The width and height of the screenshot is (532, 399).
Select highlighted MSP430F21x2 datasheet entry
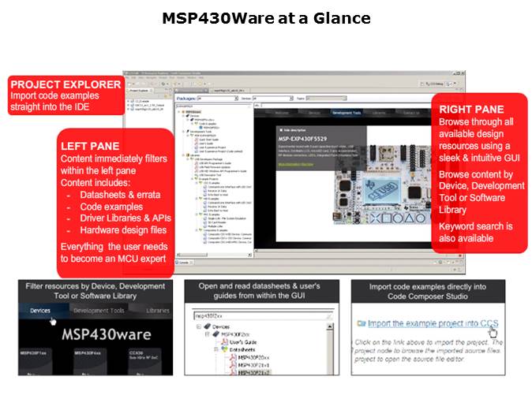(253, 372)
